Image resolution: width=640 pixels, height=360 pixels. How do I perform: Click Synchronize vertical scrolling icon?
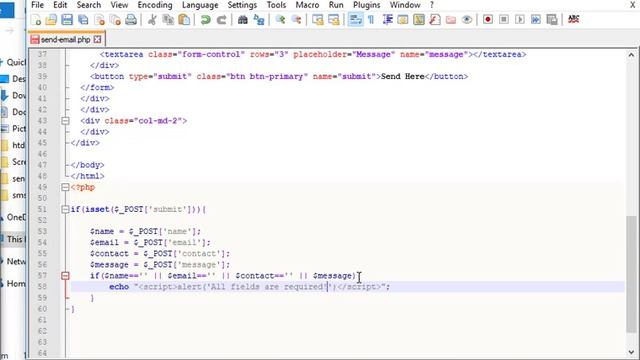pyautogui.click(x=318, y=20)
